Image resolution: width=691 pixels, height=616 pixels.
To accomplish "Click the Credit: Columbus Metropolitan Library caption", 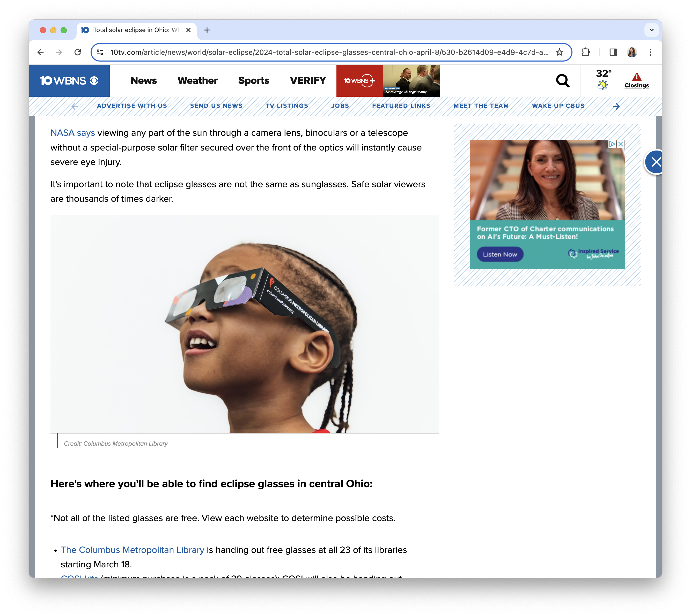I will click(116, 444).
